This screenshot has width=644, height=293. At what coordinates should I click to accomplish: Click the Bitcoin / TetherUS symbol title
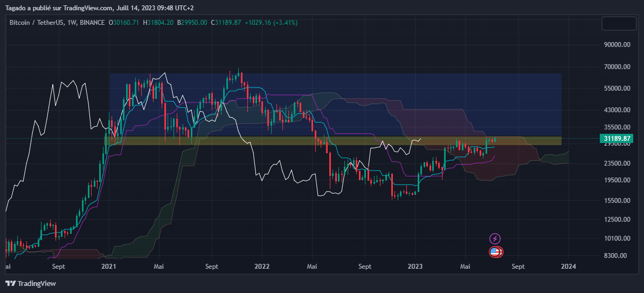(x=37, y=23)
